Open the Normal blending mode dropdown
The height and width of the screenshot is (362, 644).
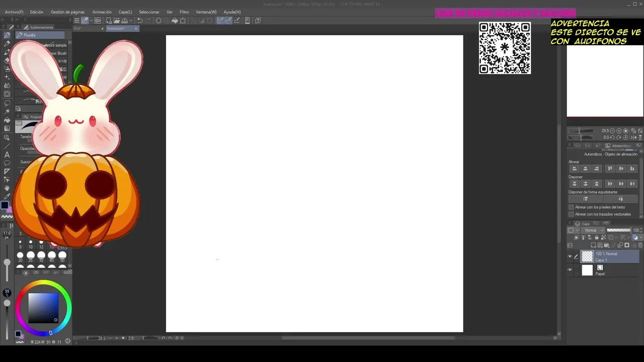point(593,230)
